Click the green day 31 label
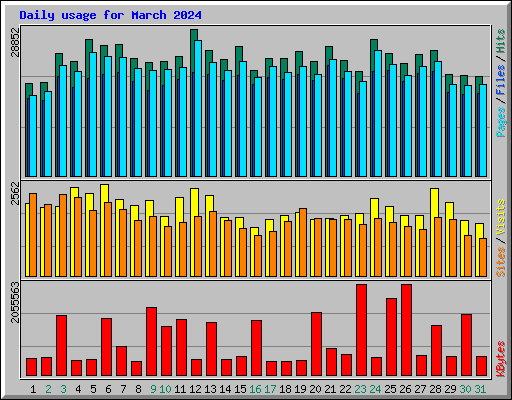This screenshot has width=512, height=400. [x=480, y=389]
